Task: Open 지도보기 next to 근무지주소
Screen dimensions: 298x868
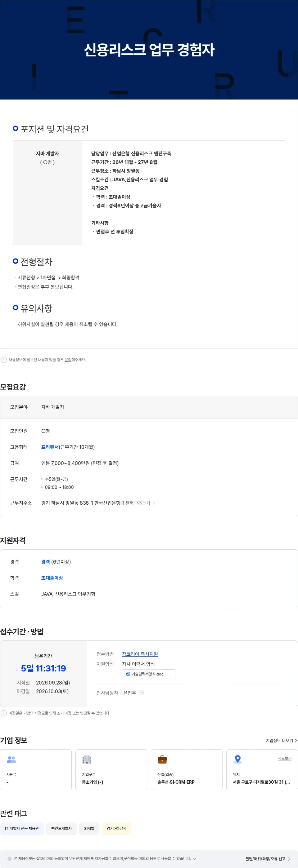Action: [143, 503]
